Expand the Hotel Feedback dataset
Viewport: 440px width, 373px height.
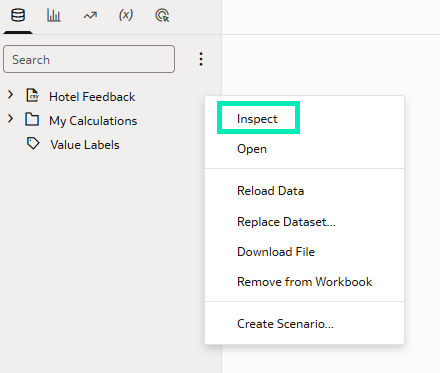pyautogui.click(x=11, y=95)
